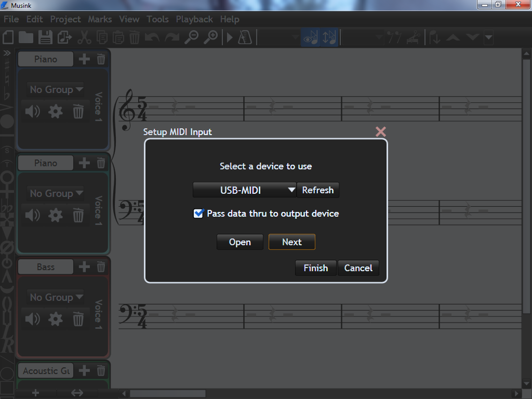Open settings for the first Piano voice

point(55,111)
